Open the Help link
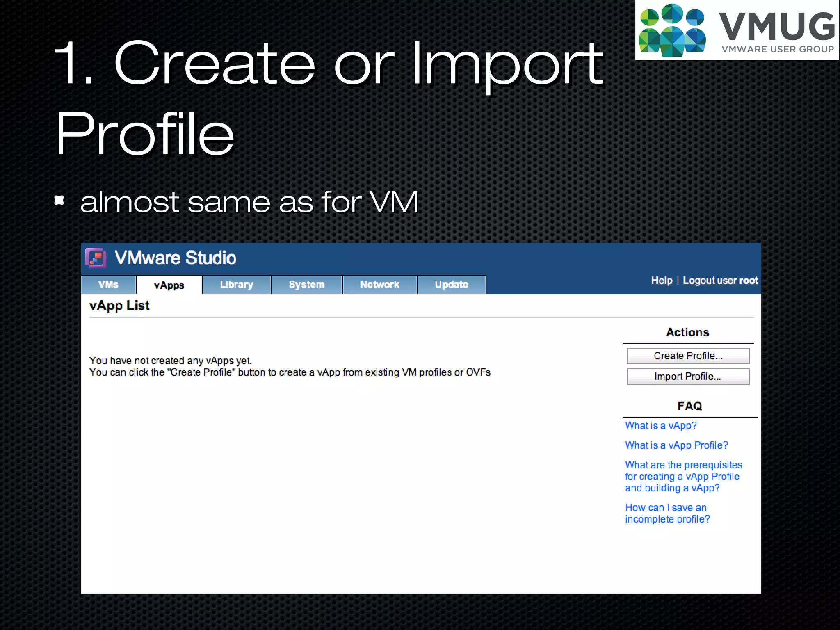840x630 pixels. pyautogui.click(x=662, y=281)
